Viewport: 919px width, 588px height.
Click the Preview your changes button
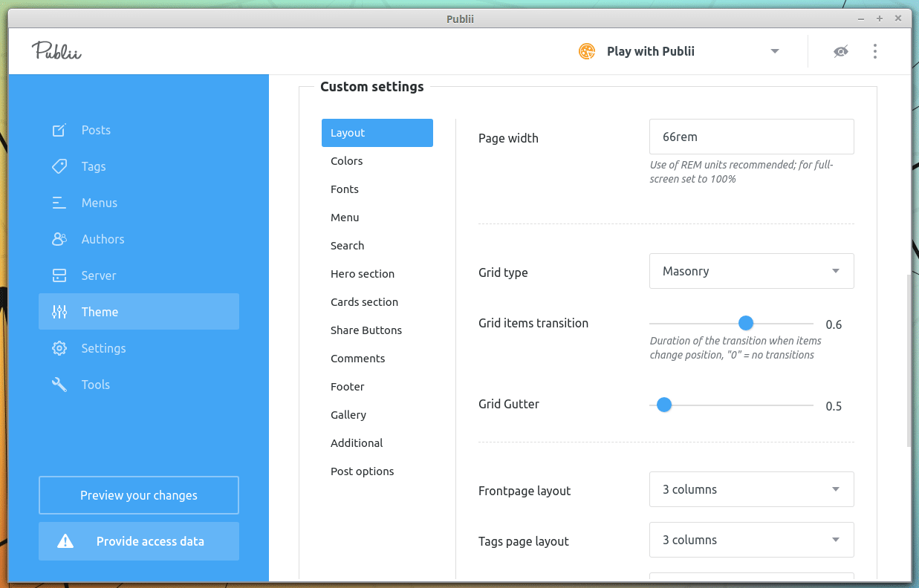point(139,495)
